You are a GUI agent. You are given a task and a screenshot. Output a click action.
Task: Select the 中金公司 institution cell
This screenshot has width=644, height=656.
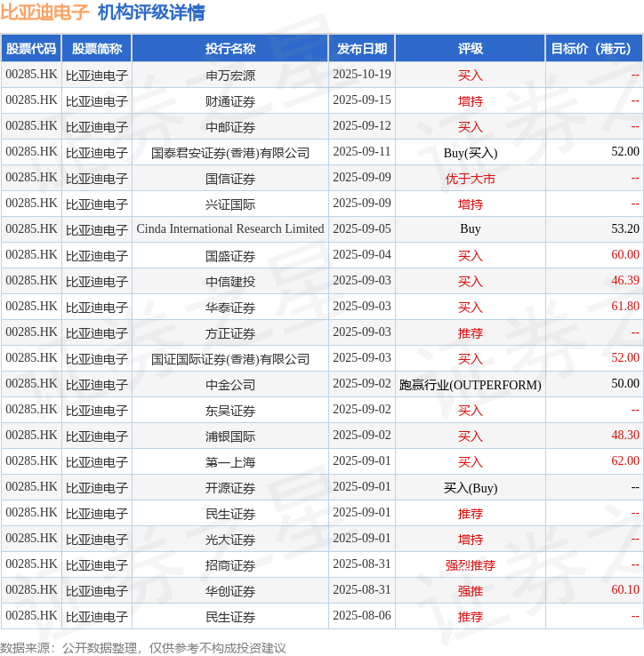tap(229, 385)
